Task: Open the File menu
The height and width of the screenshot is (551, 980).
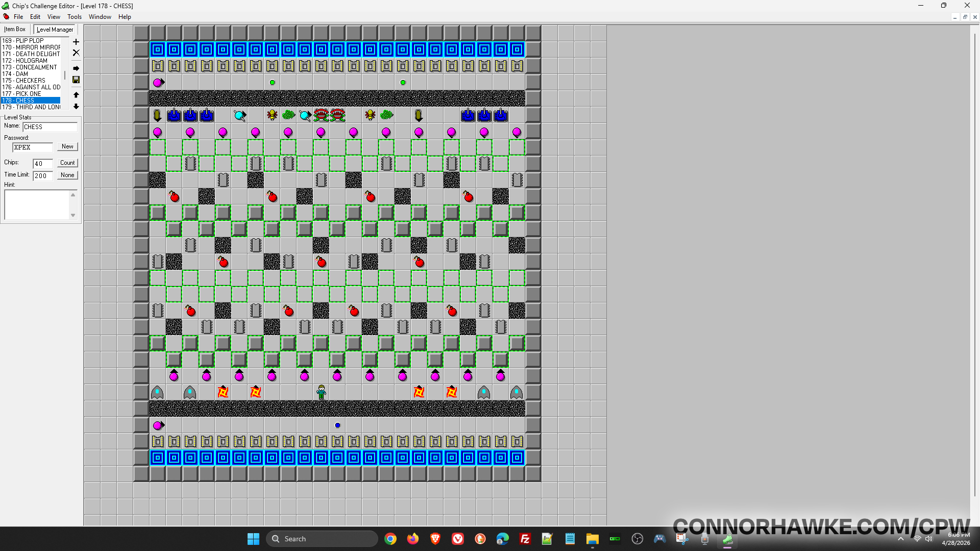Action: (18, 17)
